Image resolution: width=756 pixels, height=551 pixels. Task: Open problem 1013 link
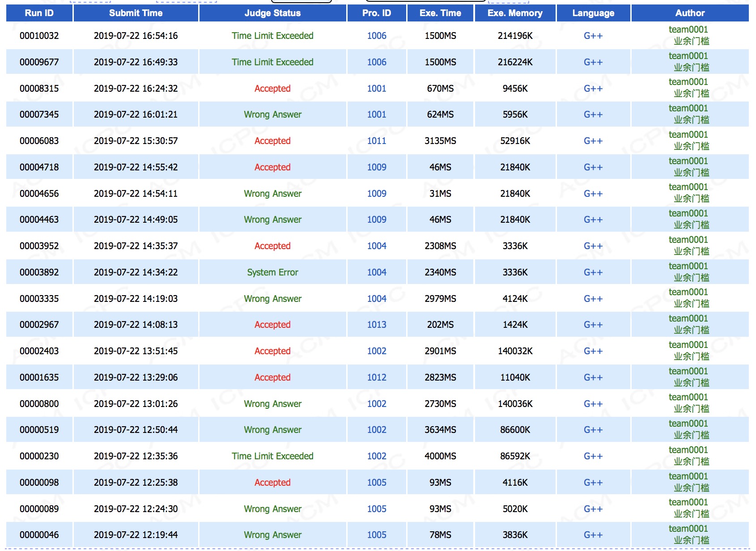pyautogui.click(x=376, y=325)
